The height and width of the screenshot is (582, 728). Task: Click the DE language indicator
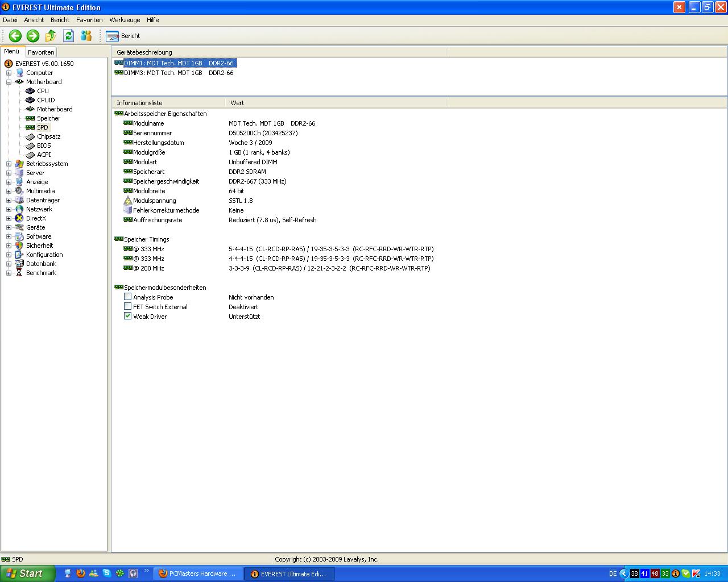[613, 573]
